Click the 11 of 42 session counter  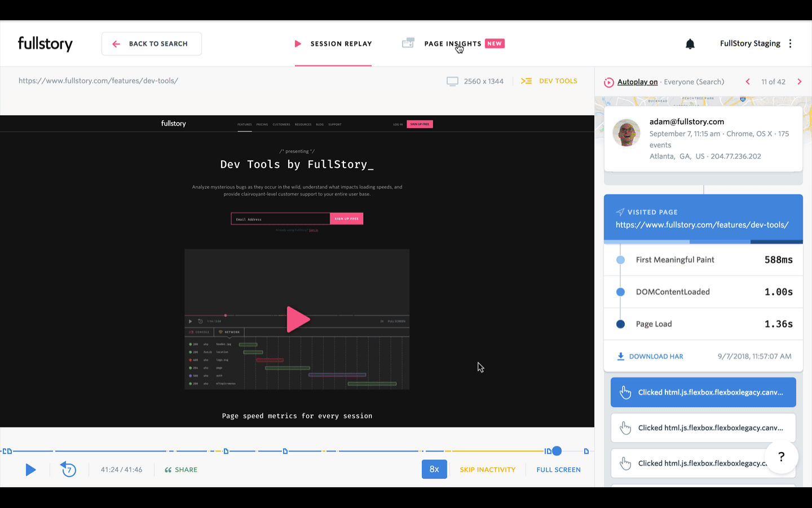coord(773,82)
